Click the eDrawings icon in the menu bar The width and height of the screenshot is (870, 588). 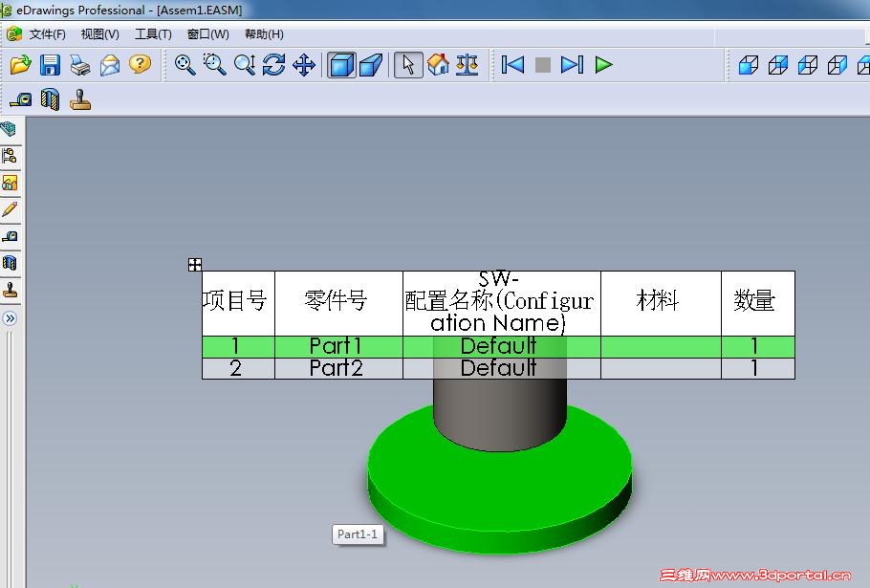13,34
